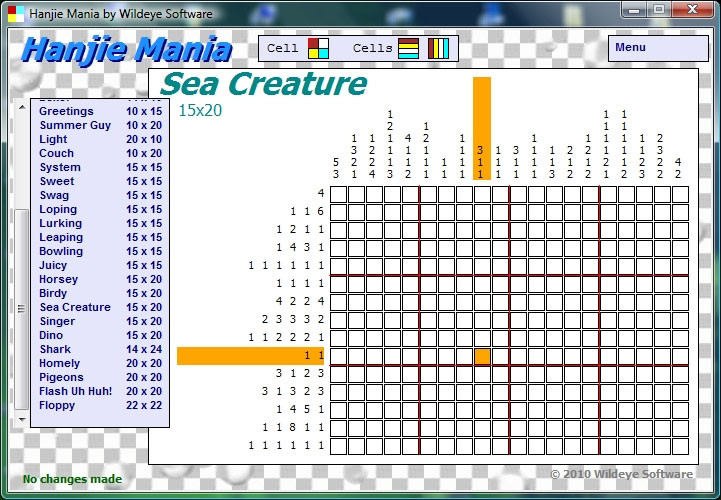Click the first column clue 5 3

click(336, 168)
